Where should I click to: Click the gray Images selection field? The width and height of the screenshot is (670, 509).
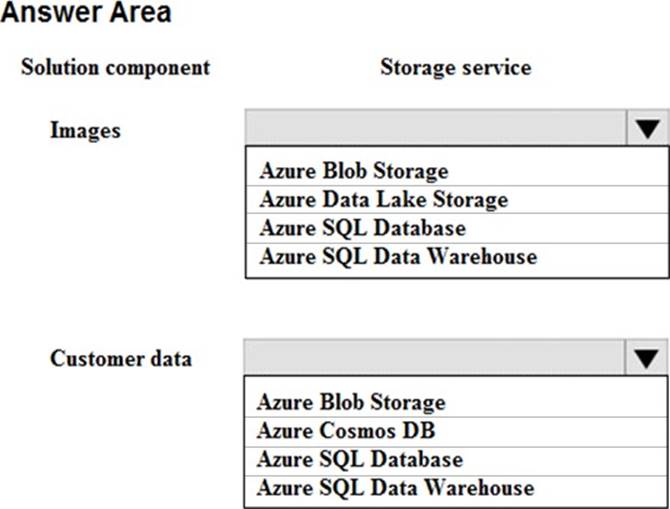435,129
